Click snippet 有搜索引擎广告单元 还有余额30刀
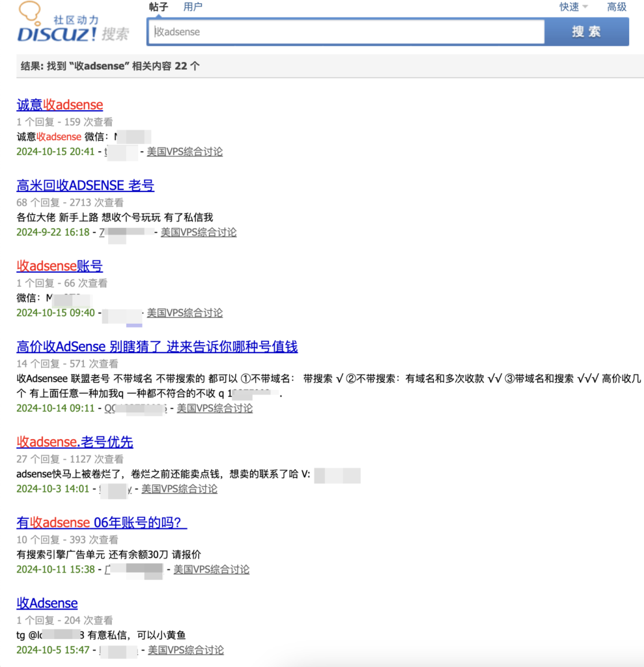This screenshot has width=644, height=667. point(92,555)
